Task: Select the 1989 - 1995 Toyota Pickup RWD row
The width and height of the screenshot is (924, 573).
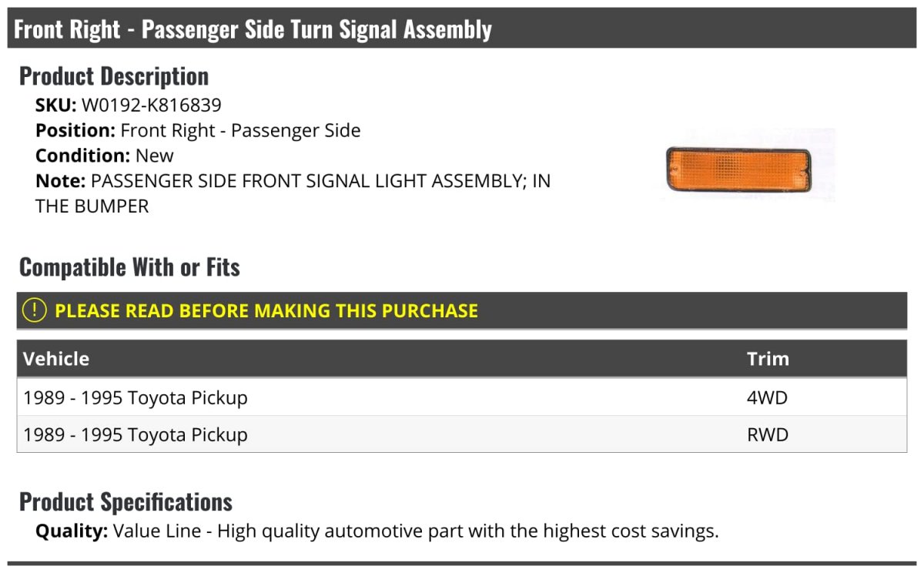Action: (462, 434)
